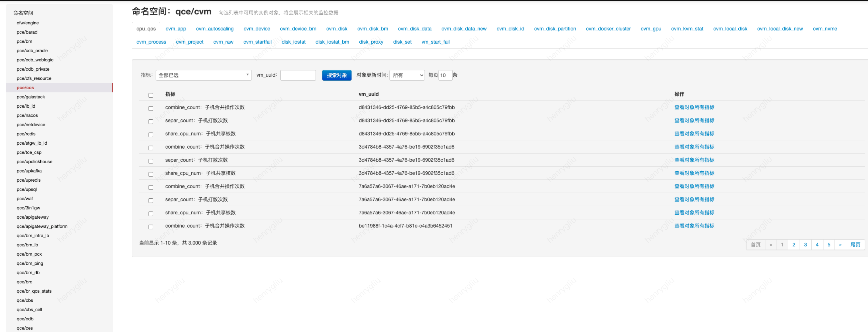Select pce/redis in namespace list

tap(26, 134)
